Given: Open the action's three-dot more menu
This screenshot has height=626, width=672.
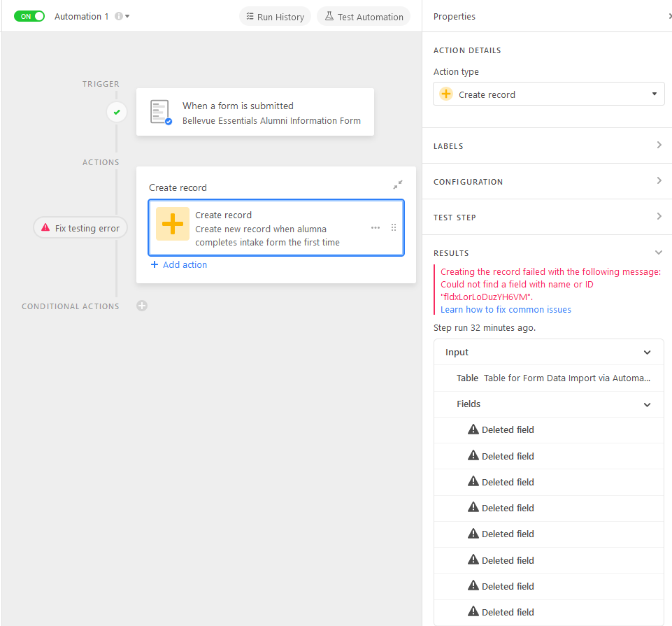Looking at the screenshot, I should click(376, 228).
